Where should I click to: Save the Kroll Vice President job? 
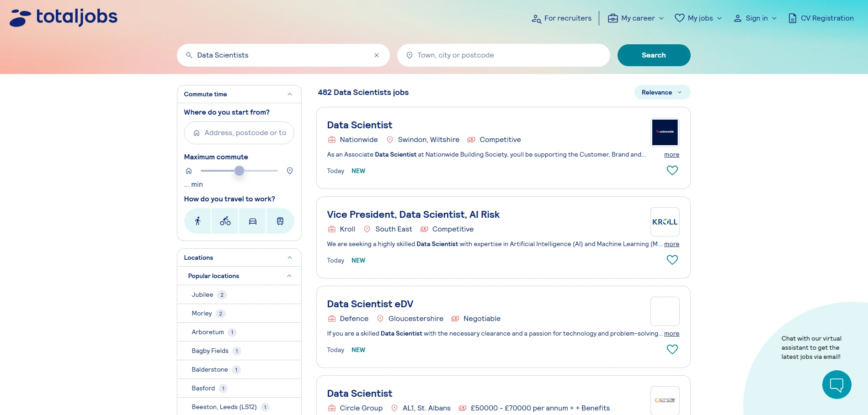(672, 260)
